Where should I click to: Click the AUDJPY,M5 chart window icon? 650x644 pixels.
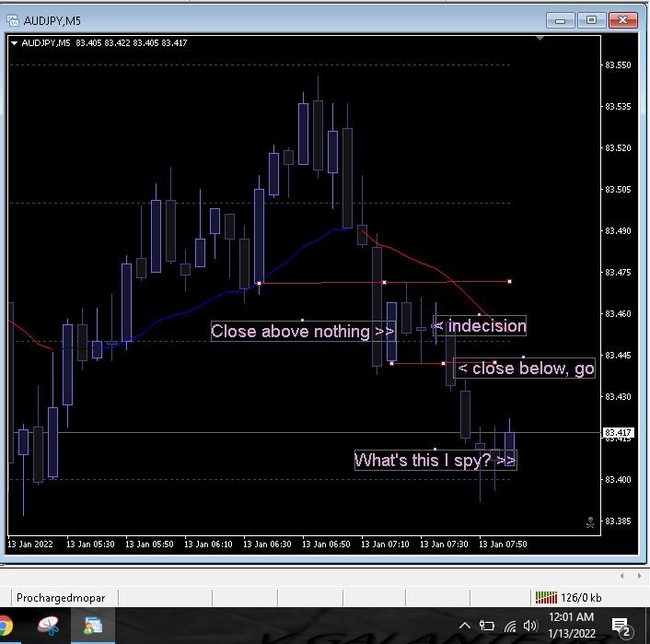(x=13, y=20)
